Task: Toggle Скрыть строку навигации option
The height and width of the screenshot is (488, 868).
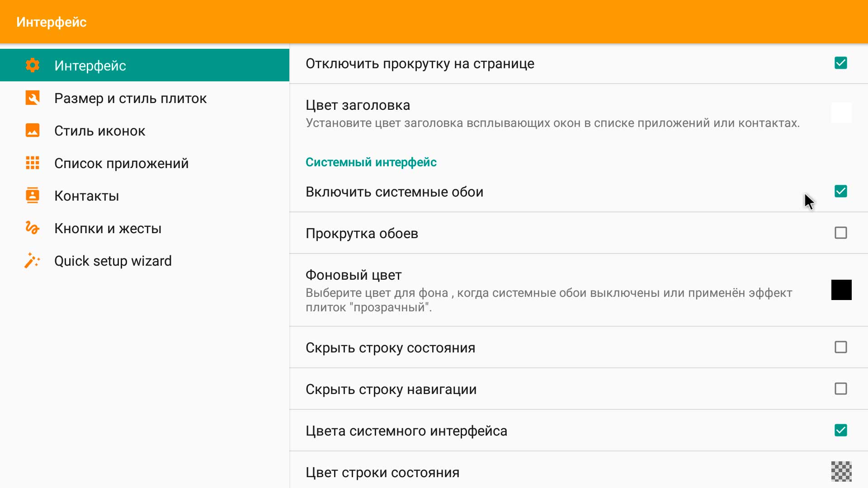Action: 841,389
